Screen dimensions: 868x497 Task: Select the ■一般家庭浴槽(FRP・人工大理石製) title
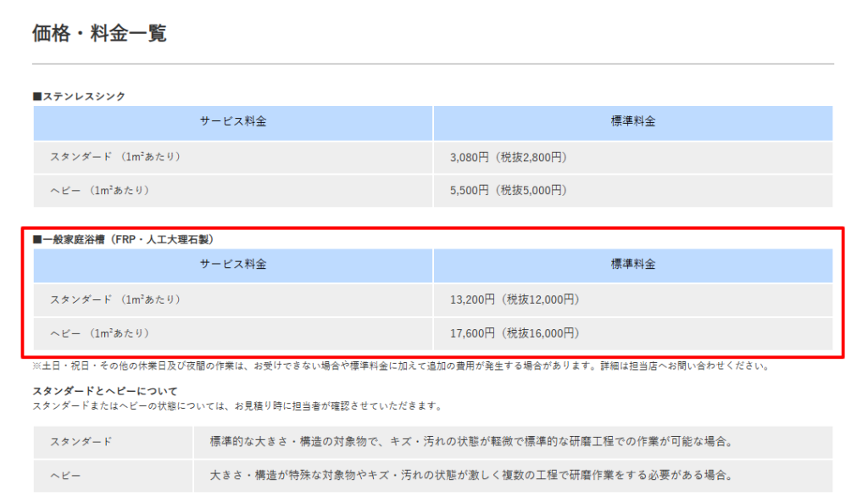click(124, 239)
